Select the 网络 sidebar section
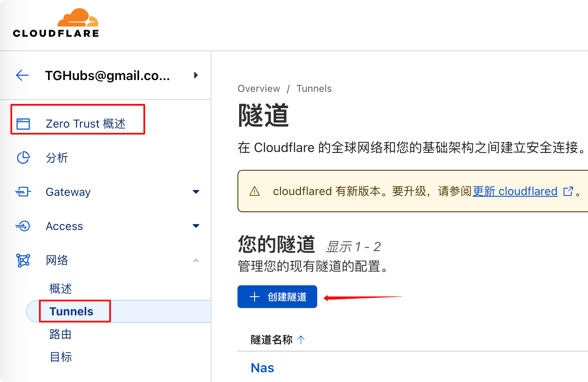 click(x=57, y=260)
